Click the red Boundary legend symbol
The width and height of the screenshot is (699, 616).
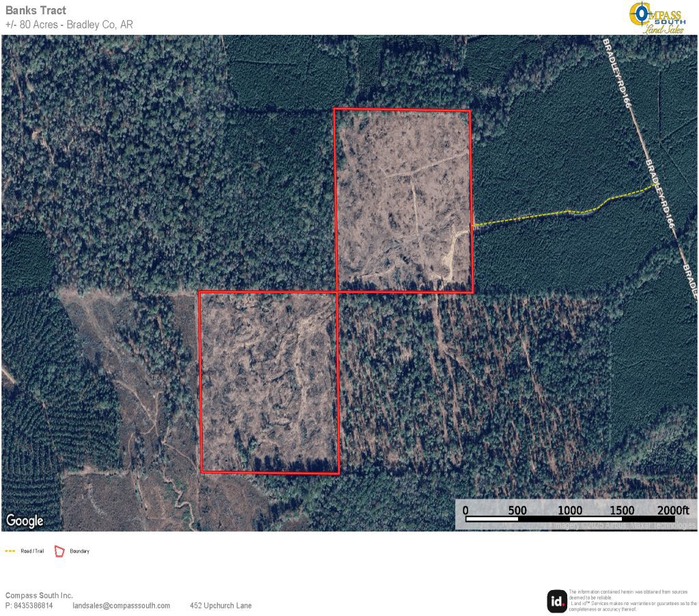pyautogui.click(x=59, y=551)
